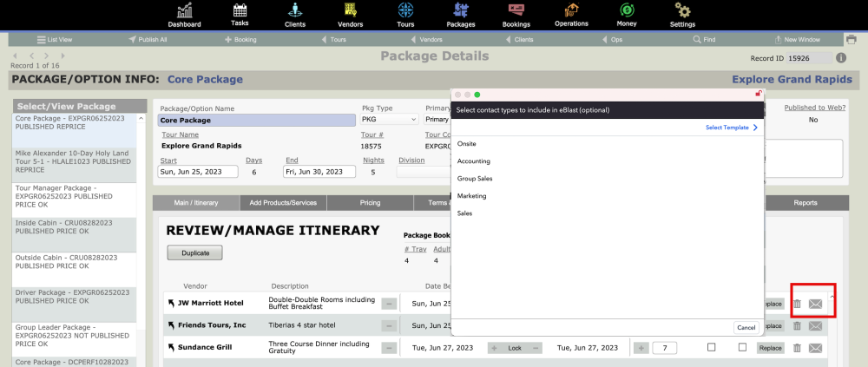Open Friends Tours, Inc vendor arrow
The height and width of the screenshot is (367, 868).
click(x=171, y=325)
